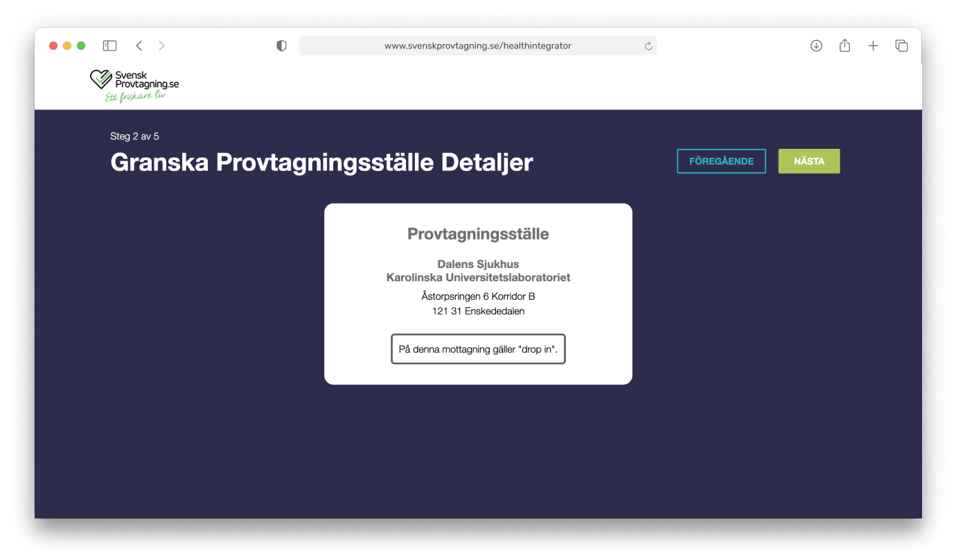
Task: Reload the page with refresh icon
Action: [x=648, y=46]
